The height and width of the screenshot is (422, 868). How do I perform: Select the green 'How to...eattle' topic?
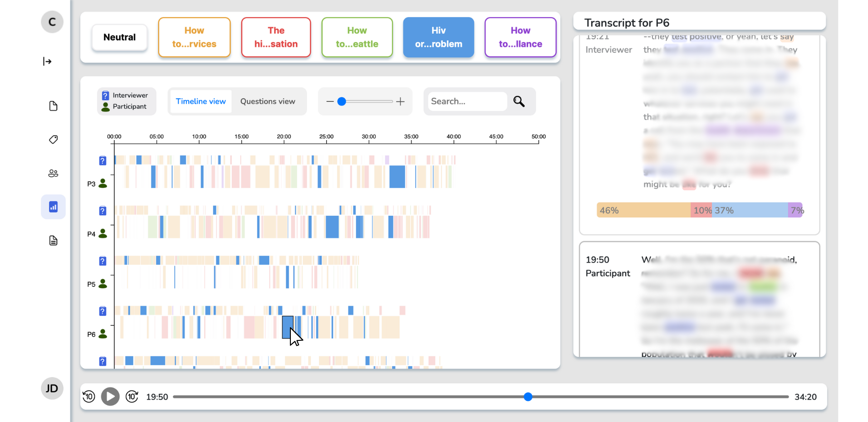click(357, 37)
